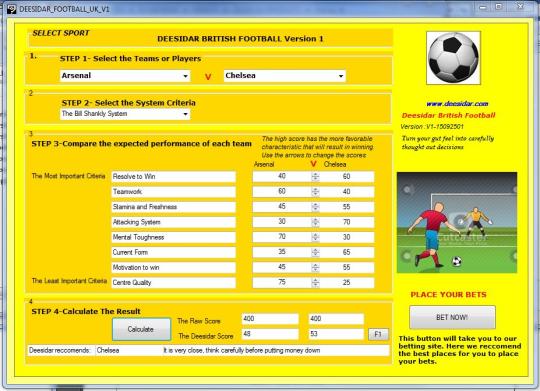Open the Chelsea team dropdown

click(x=284, y=76)
